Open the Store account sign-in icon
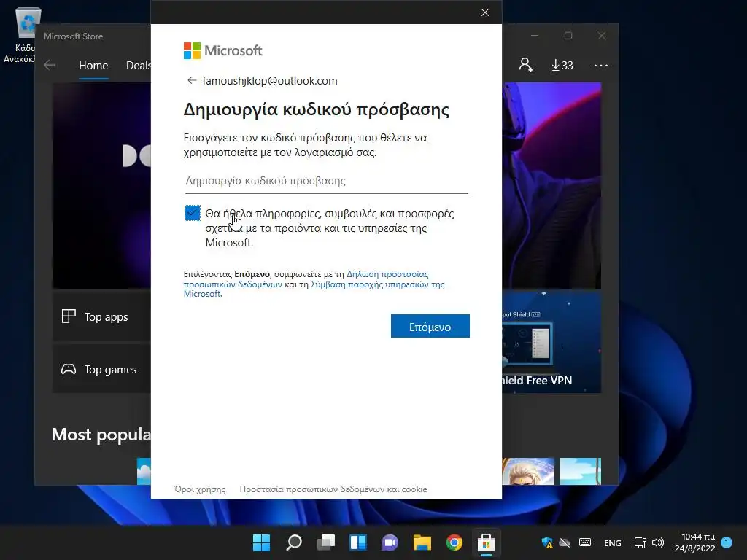The width and height of the screenshot is (747, 560). (526, 65)
